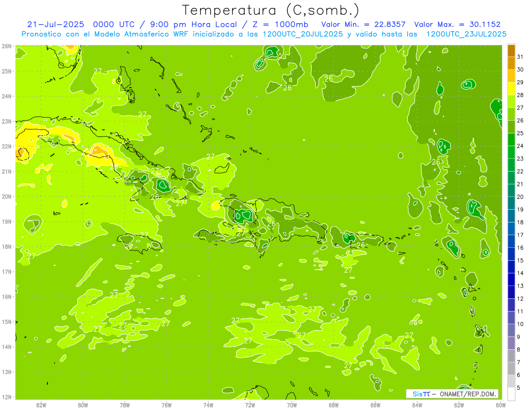Screen dimensions: 532x411
Task: Click the 14N latitude axis label
Action: pos(7,347)
